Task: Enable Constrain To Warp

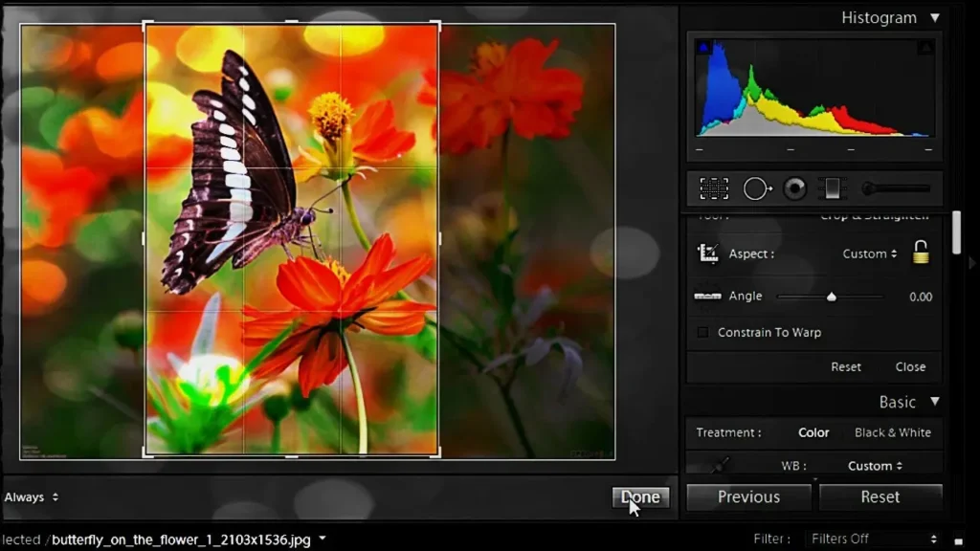Action: click(702, 332)
